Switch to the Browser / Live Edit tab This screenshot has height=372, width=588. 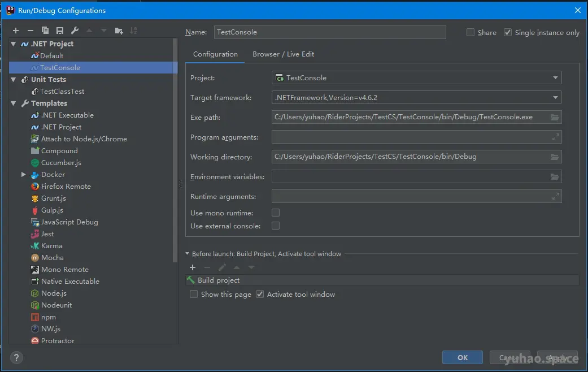(x=283, y=54)
